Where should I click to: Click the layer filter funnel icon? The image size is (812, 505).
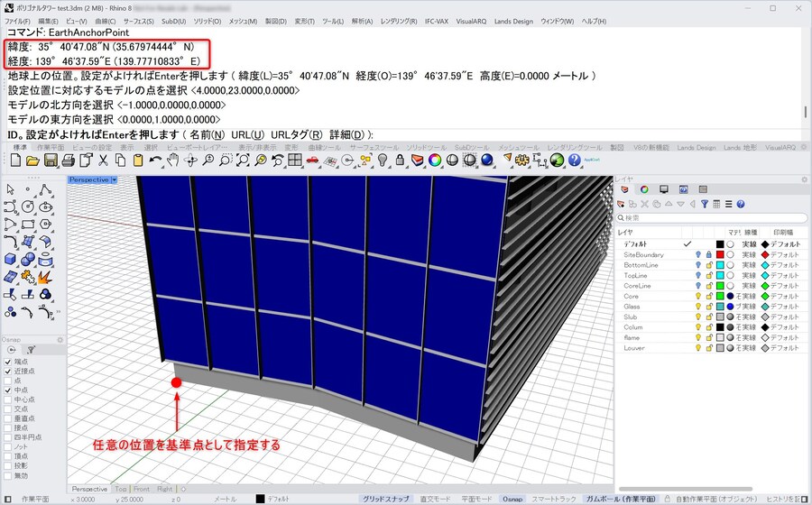click(x=705, y=204)
